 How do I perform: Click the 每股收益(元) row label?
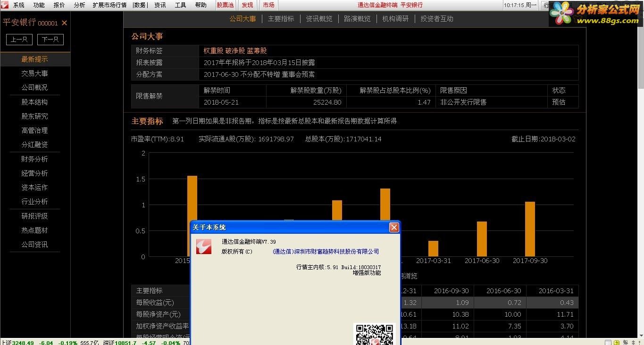pos(155,303)
